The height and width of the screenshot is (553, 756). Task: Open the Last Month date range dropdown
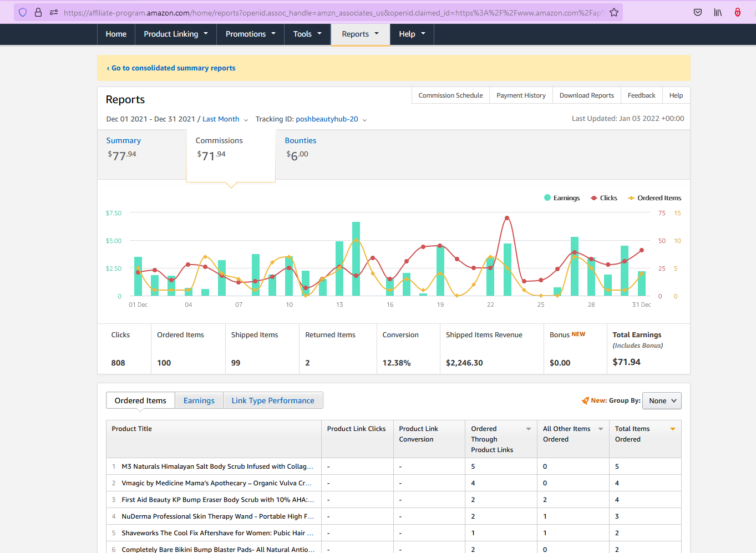point(225,119)
